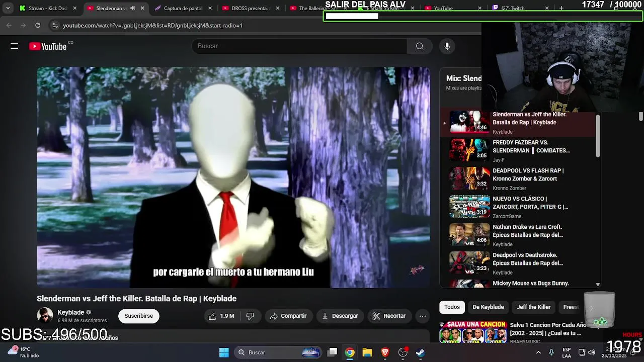This screenshot has height=362, width=644.
Task: Close the Slenderman tab
Action: point(142,8)
